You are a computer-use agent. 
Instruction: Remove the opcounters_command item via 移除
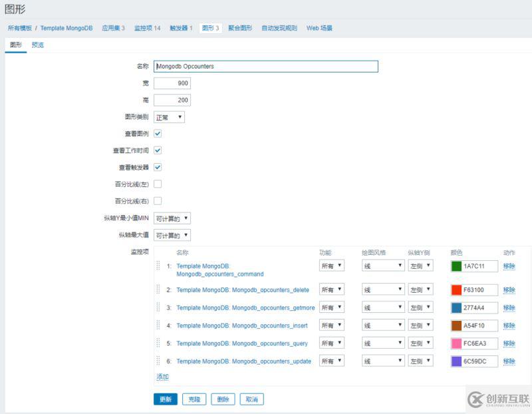coord(509,266)
